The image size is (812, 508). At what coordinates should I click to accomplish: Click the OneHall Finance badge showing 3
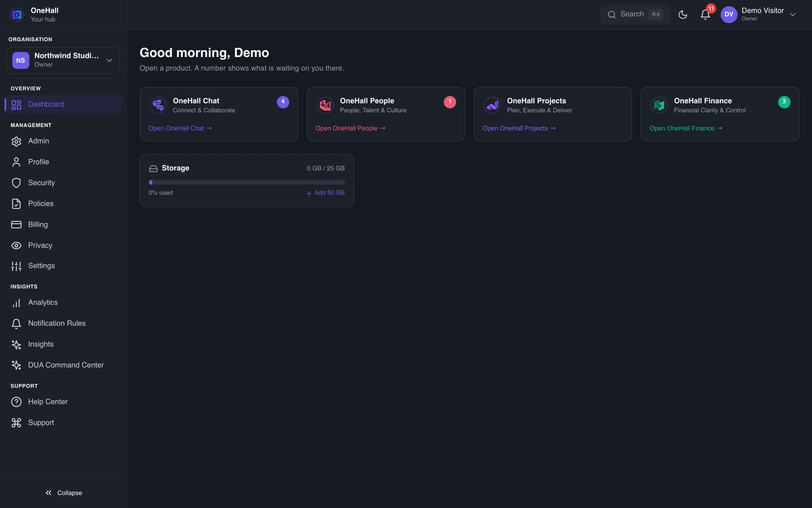[784, 102]
